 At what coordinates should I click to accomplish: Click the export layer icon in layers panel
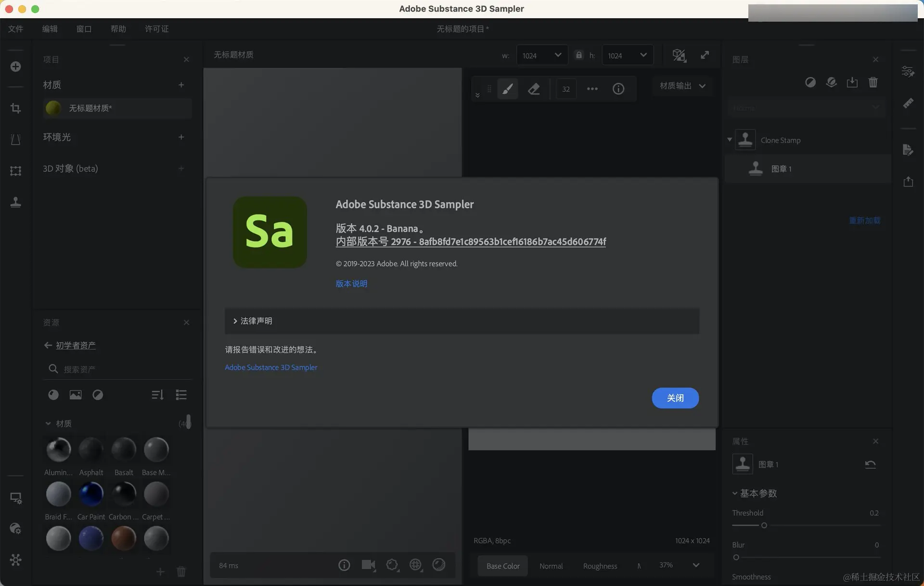click(852, 82)
